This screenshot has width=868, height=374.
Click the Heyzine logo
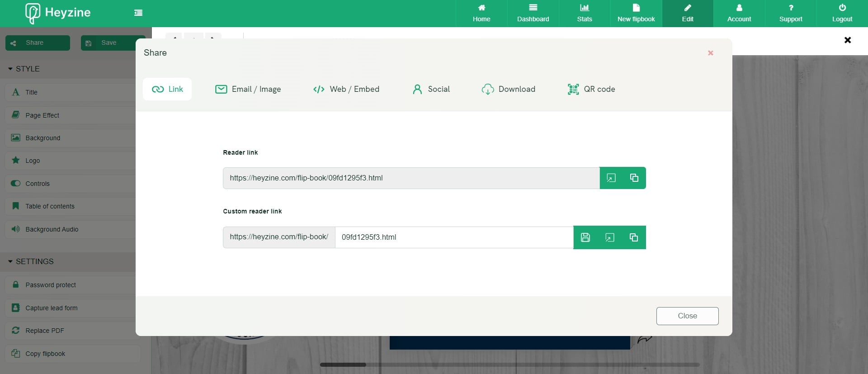[58, 13]
